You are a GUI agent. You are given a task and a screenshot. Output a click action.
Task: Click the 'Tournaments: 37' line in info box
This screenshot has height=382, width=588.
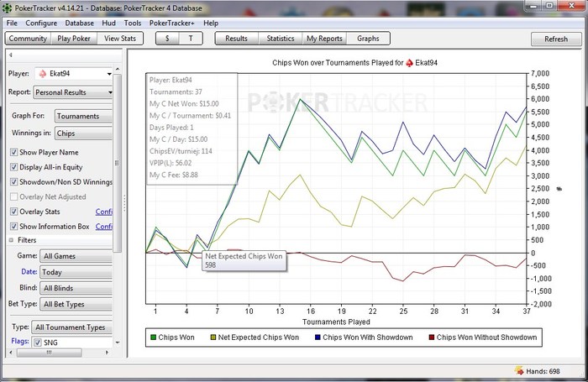pyautogui.click(x=176, y=92)
